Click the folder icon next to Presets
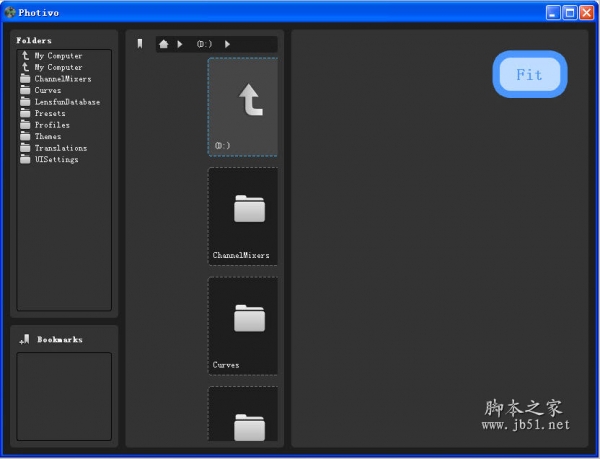This screenshot has height=459, width=600. [x=25, y=113]
